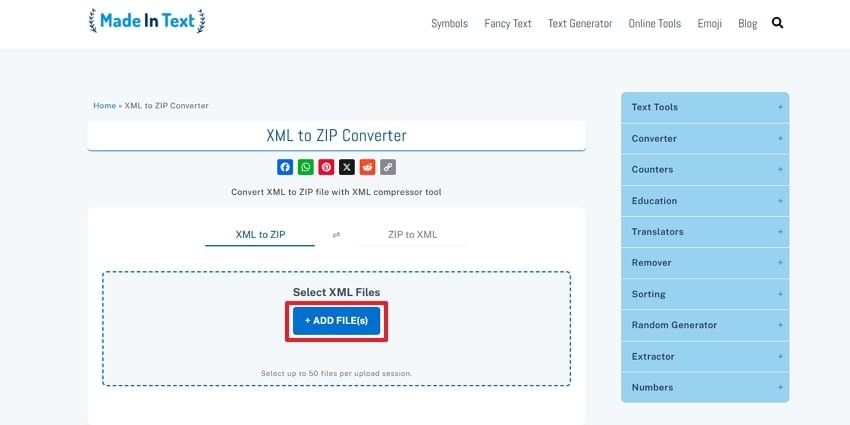Open the Fancy Text menu

pyautogui.click(x=508, y=23)
